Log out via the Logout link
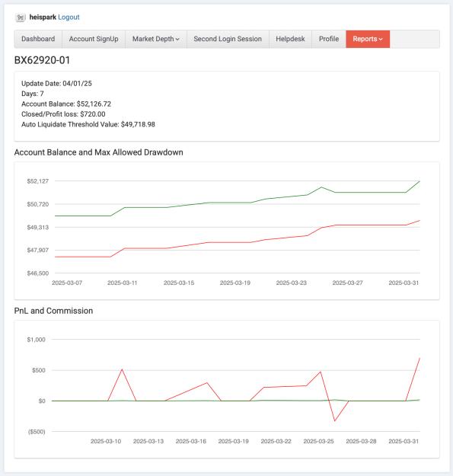Image resolution: width=453 pixels, height=476 pixels. point(69,18)
